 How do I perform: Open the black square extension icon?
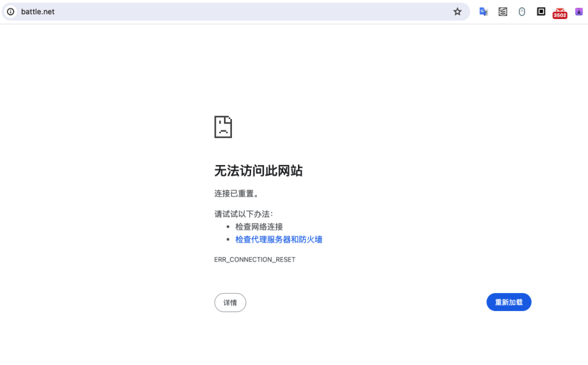[x=541, y=11]
